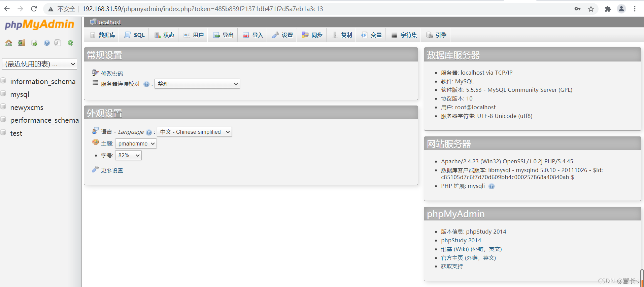This screenshot has height=287, width=644.
Task: Click the phpMyAdmin logo
Action: 39,25
